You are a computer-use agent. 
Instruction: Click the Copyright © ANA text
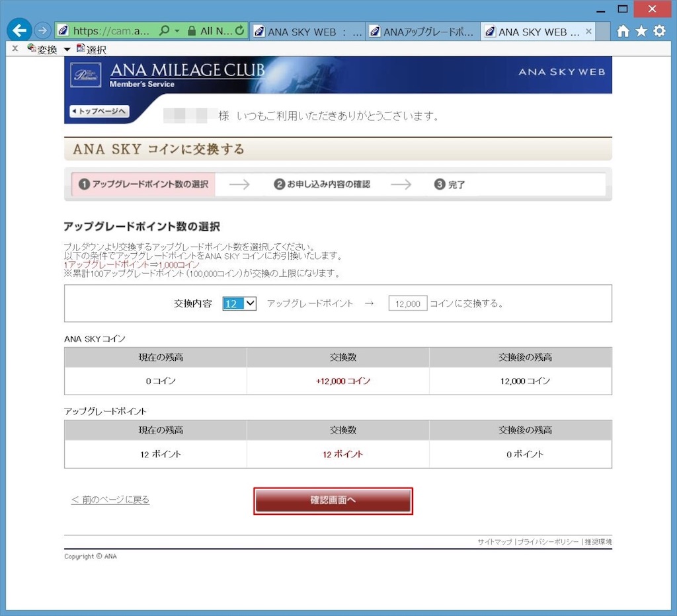[90, 557]
